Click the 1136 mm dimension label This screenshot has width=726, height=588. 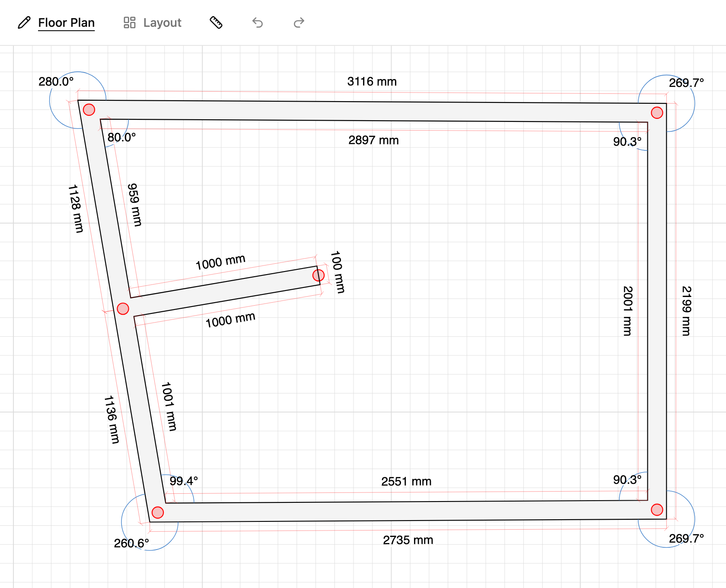pyautogui.click(x=112, y=419)
